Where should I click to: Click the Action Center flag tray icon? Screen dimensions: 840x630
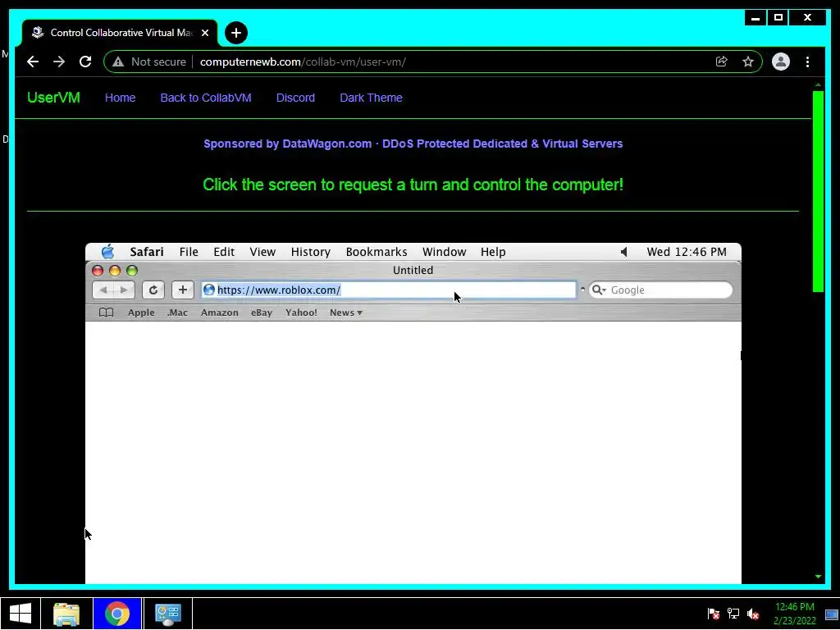(x=713, y=614)
